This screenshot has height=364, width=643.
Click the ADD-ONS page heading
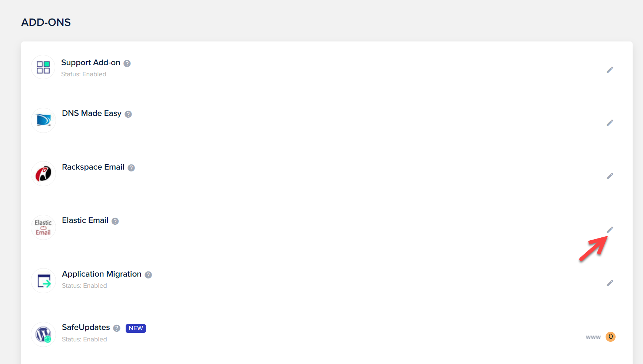[x=46, y=22]
